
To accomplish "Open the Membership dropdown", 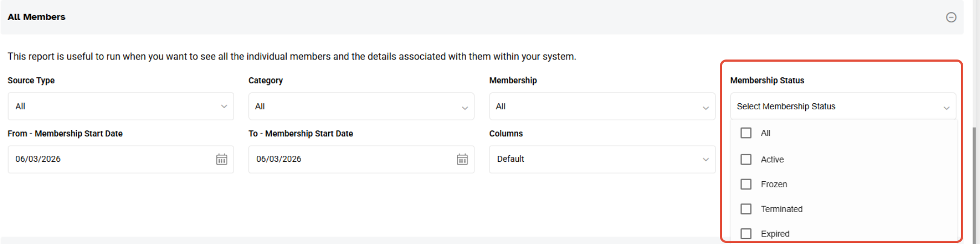I will [602, 107].
